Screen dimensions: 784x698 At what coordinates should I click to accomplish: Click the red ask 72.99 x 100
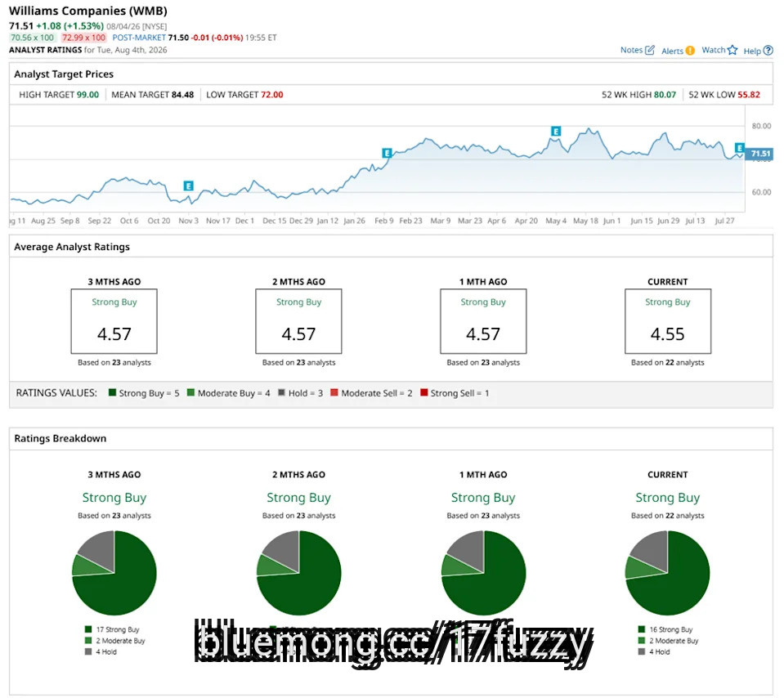pyautogui.click(x=83, y=38)
